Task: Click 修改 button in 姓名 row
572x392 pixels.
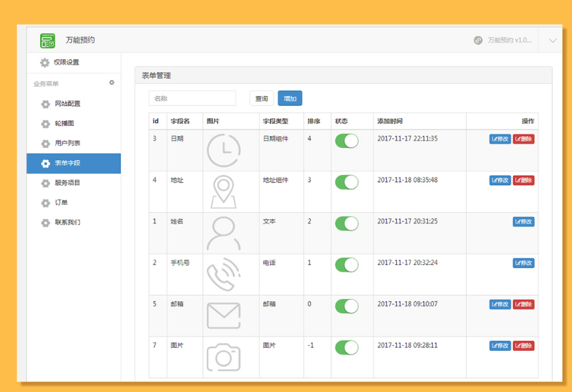Action: click(524, 222)
